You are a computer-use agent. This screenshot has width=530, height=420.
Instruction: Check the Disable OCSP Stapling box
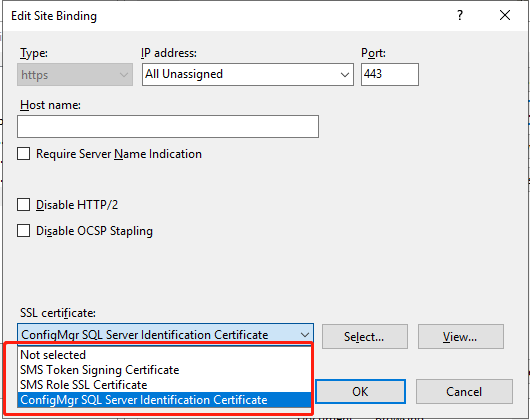pyautogui.click(x=23, y=231)
